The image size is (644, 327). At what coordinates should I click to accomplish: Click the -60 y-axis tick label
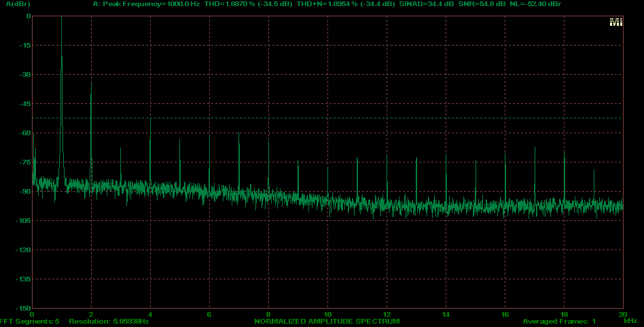[25, 133]
